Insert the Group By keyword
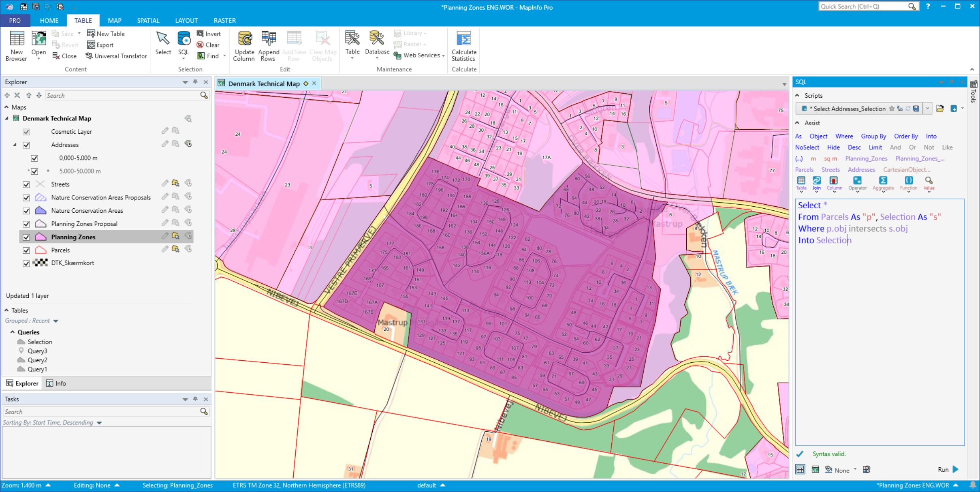 pos(873,136)
